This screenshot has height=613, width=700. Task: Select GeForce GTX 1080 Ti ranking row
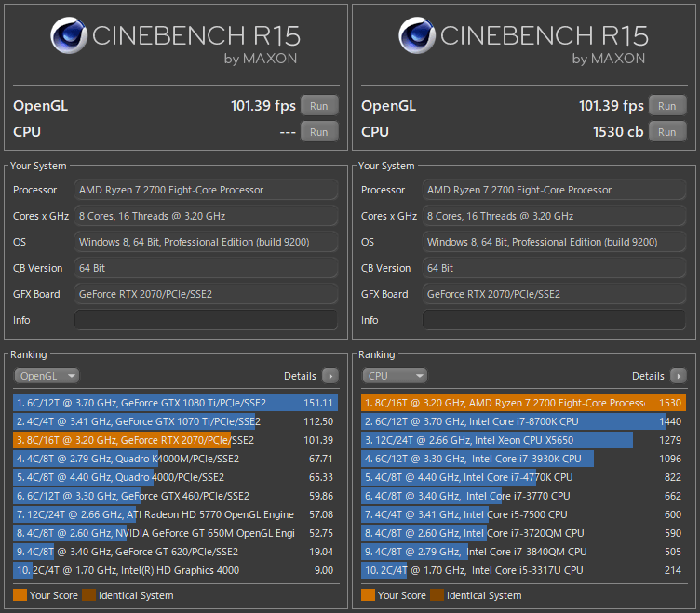pos(175,403)
